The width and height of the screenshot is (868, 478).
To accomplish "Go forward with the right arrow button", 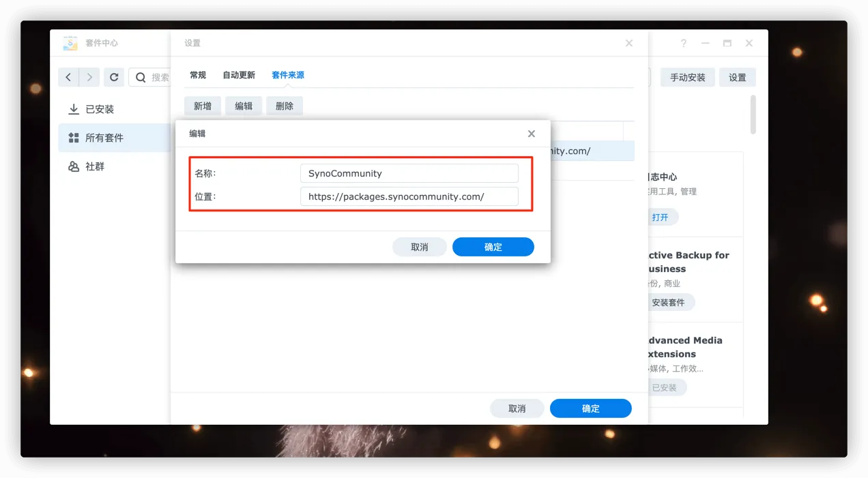I will tap(89, 77).
